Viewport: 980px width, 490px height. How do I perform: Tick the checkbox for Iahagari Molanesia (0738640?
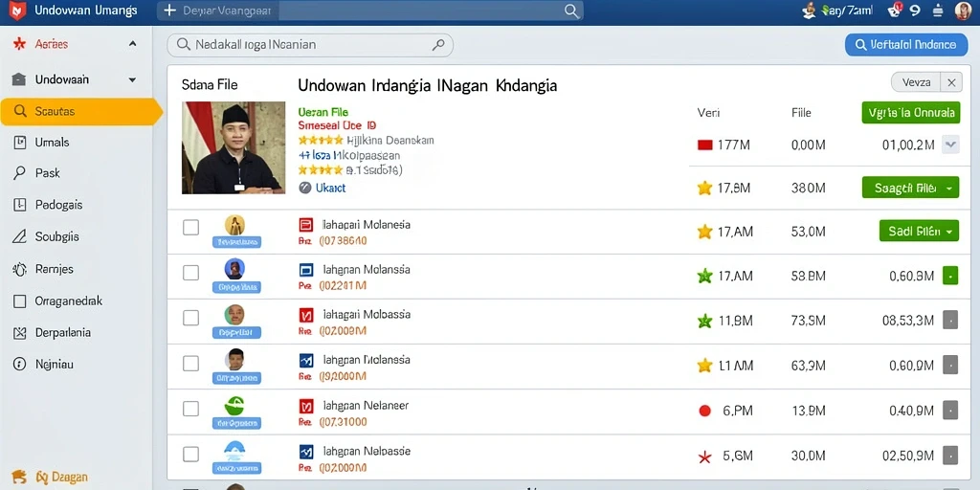(190, 227)
